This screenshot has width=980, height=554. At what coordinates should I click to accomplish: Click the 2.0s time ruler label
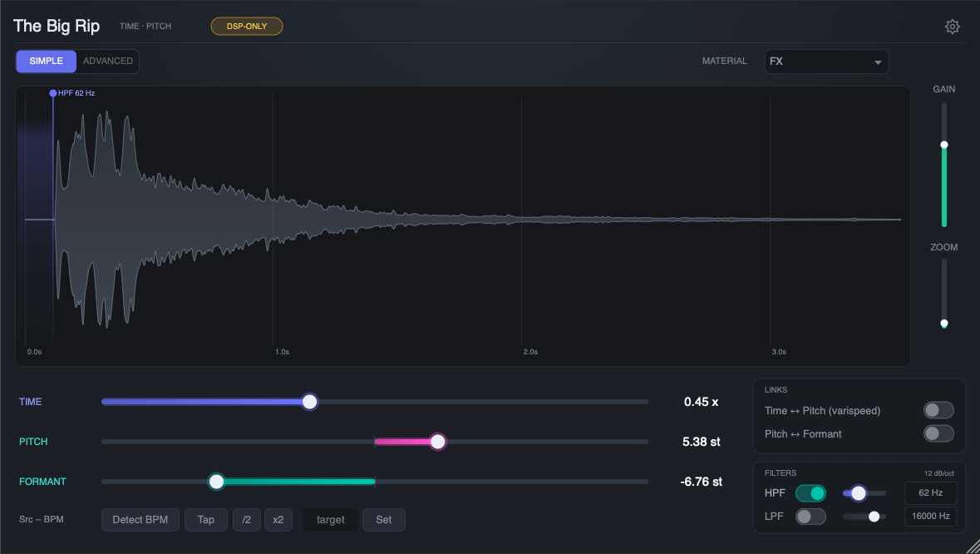click(530, 352)
